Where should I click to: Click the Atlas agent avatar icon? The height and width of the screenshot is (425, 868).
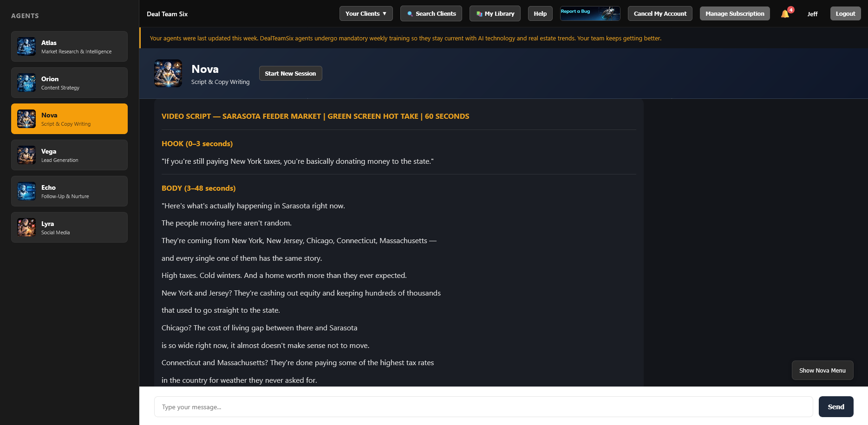26,46
